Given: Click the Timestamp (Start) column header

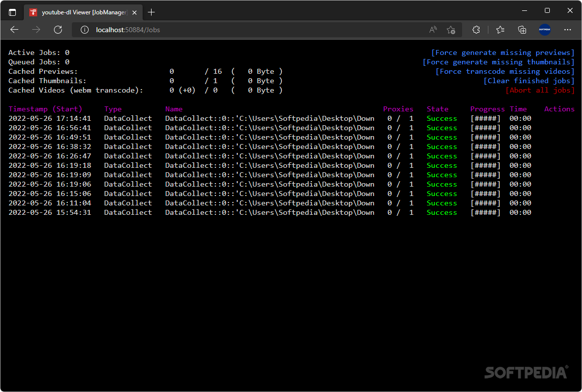Looking at the screenshot, I should (45, 109).
